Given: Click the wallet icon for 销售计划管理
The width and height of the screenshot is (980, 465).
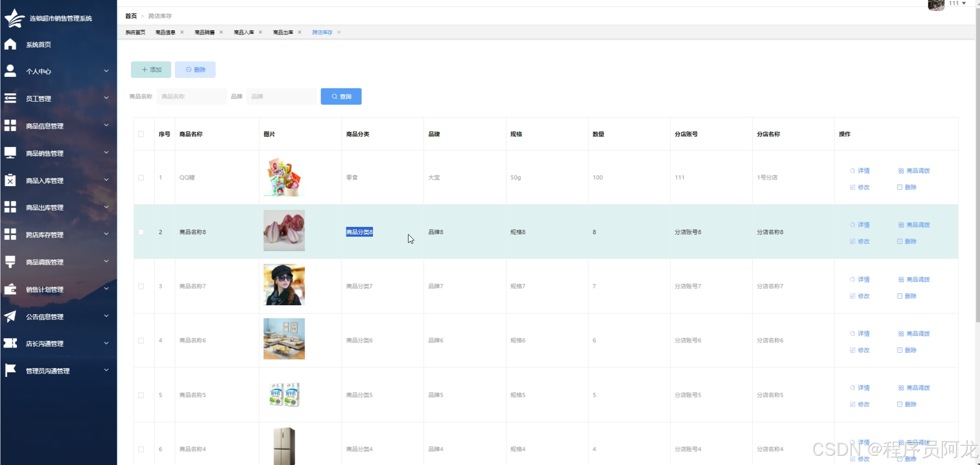Looking at the screenshot, I should [x=10, y=289].
